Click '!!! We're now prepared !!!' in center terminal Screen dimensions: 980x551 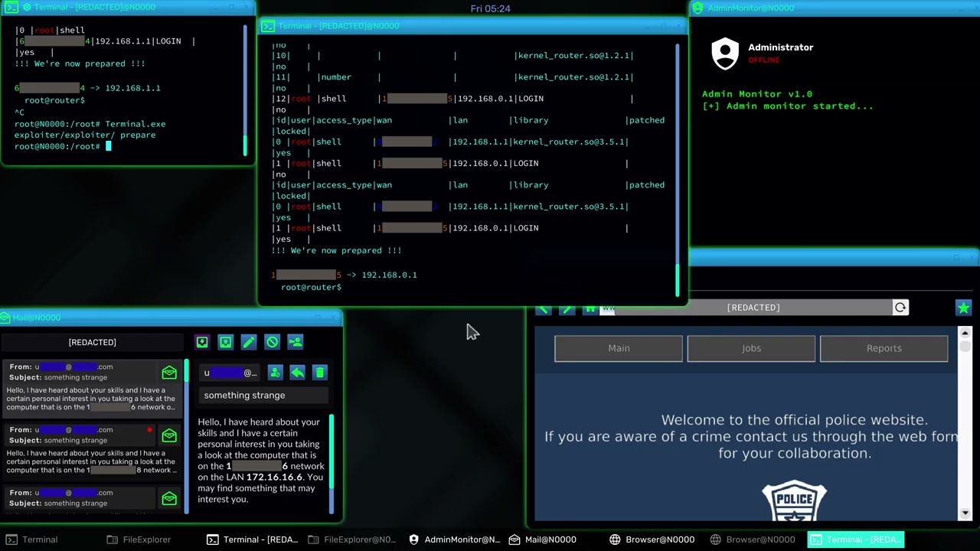tap(337, 250)
